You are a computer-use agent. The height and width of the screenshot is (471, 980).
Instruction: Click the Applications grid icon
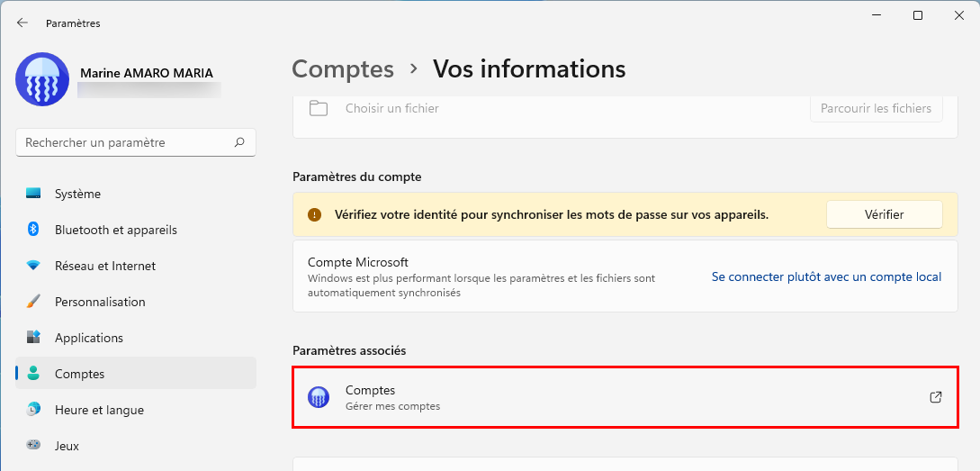click(x=33, y=337)
